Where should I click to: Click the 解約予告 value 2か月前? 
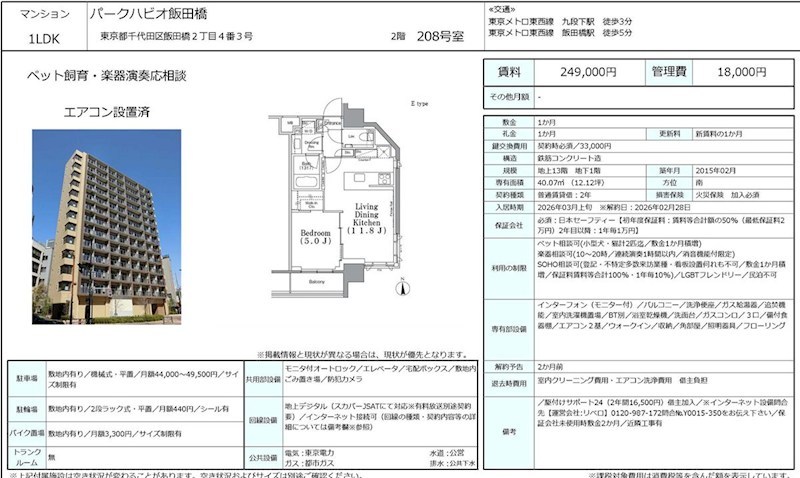pos(550,367)
